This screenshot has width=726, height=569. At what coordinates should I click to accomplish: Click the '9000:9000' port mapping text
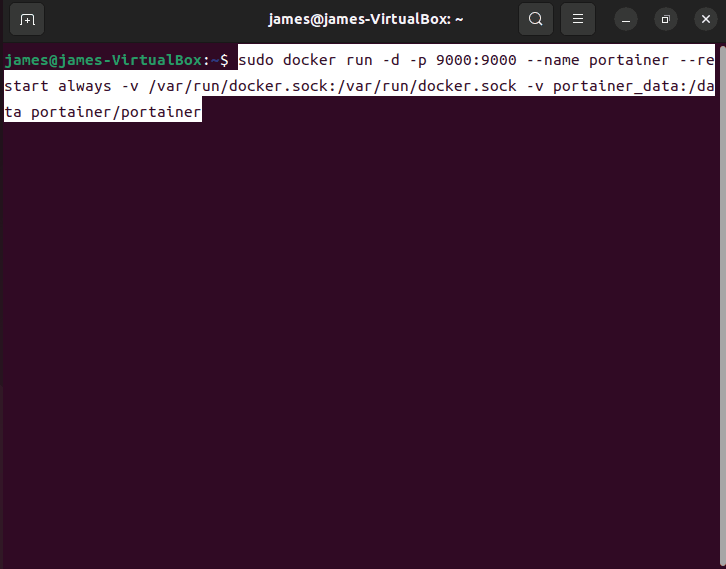click(476, 60)
